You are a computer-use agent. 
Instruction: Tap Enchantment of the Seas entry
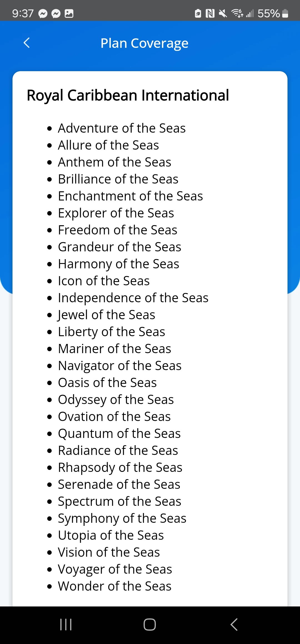point(130,196)
